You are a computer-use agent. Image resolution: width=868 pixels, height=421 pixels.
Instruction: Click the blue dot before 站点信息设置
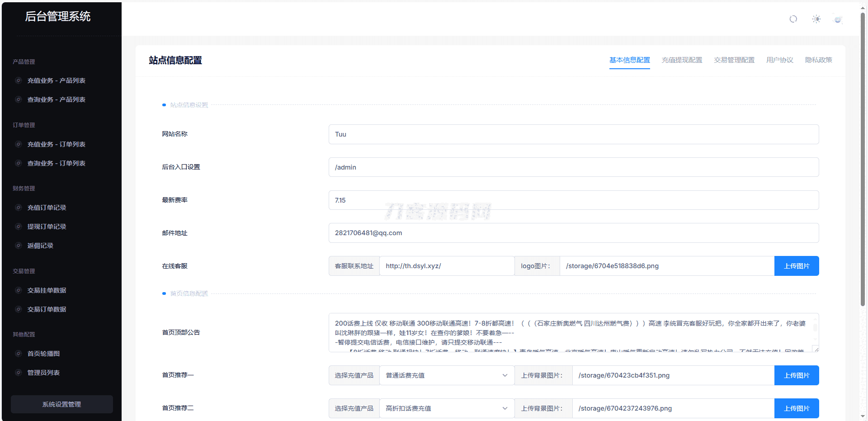click(164, 104)
